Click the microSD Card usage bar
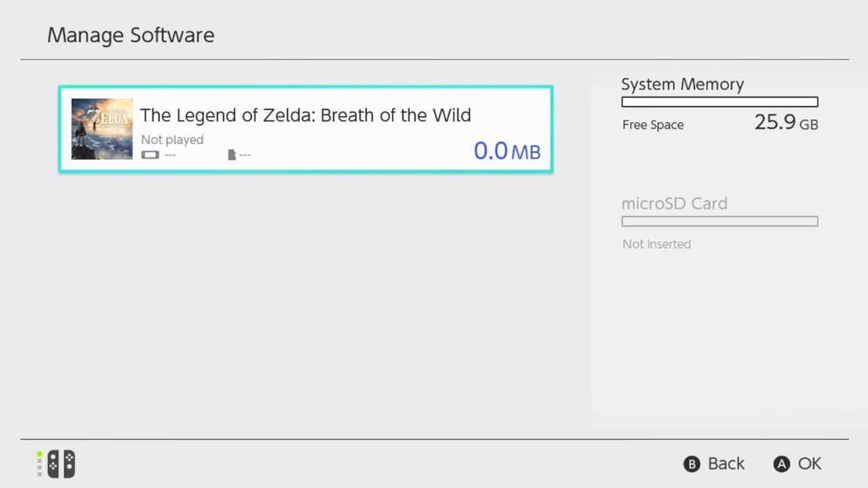Image resolution: width=868 pixels, height=488 pixels. (x=720, y=221)
